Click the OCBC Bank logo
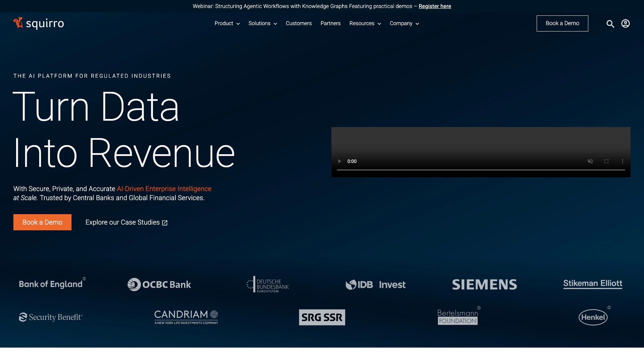Viewport: 644px width, 362px height. click(159, 285)
